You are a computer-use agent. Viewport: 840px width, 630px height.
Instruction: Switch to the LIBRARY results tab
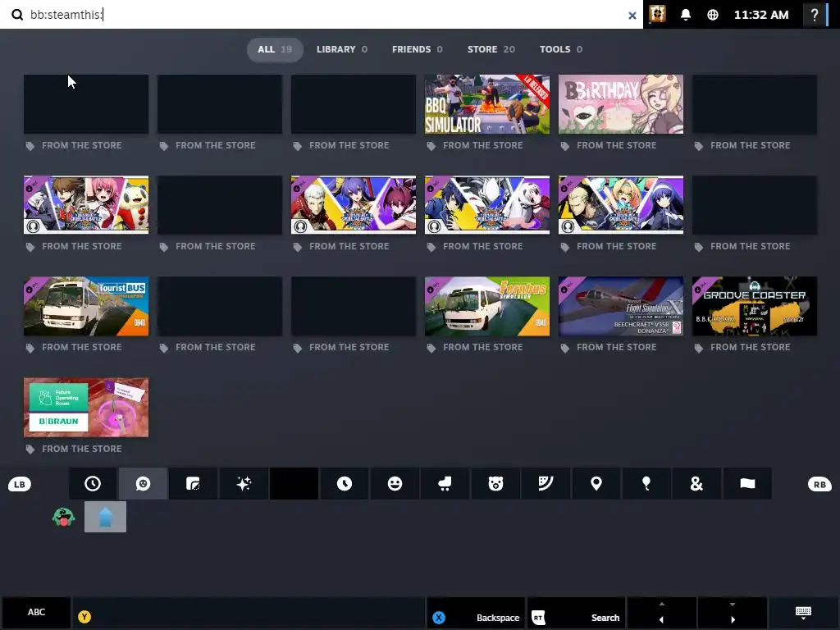pos(342,49)
